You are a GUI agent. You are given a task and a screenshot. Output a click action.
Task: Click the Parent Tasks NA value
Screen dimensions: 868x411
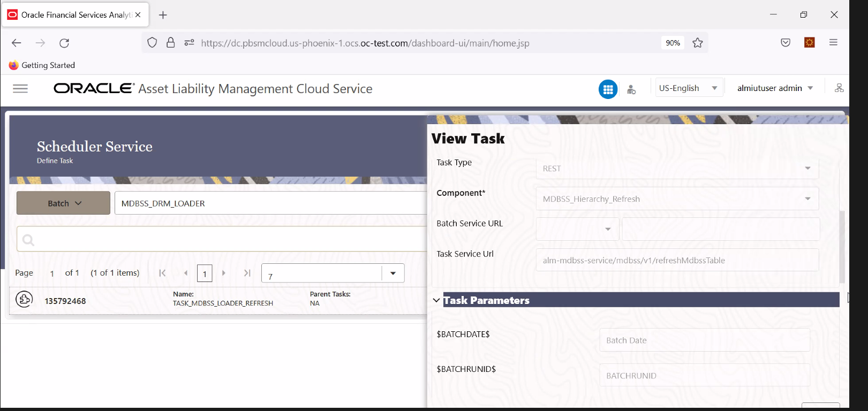coord(315,303)
